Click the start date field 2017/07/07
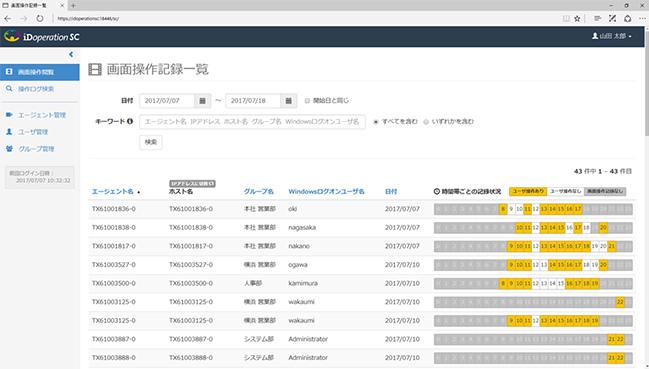The height and width of the screenshot is (369, 649). click(x=167, y=101)
